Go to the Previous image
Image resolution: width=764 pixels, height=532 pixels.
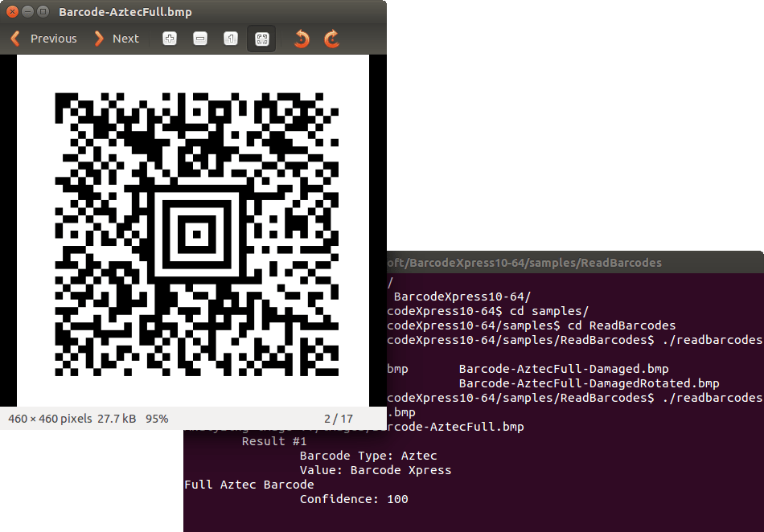click(x=44, y=39)
